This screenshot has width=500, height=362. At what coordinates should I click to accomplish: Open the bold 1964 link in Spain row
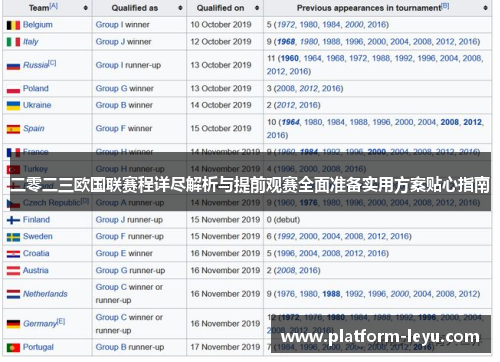(x=291, y=122)
